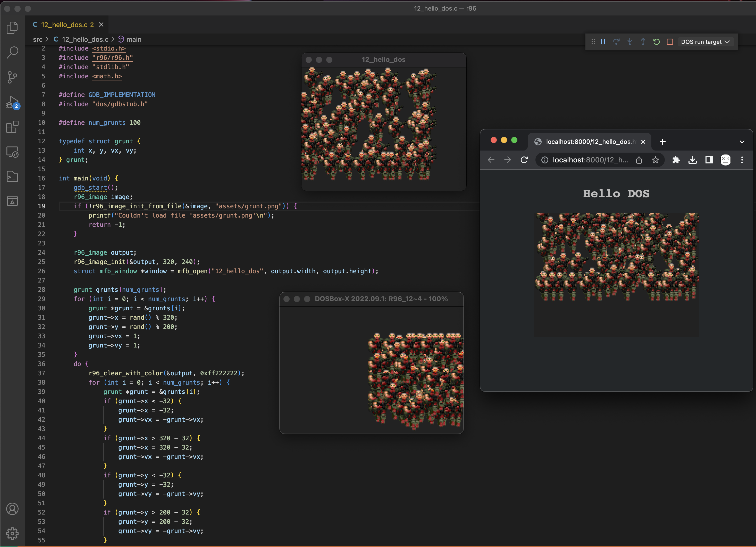Click Step Into debug button
The height and width of the screenshot is (547, 756).
coord(629,42)
